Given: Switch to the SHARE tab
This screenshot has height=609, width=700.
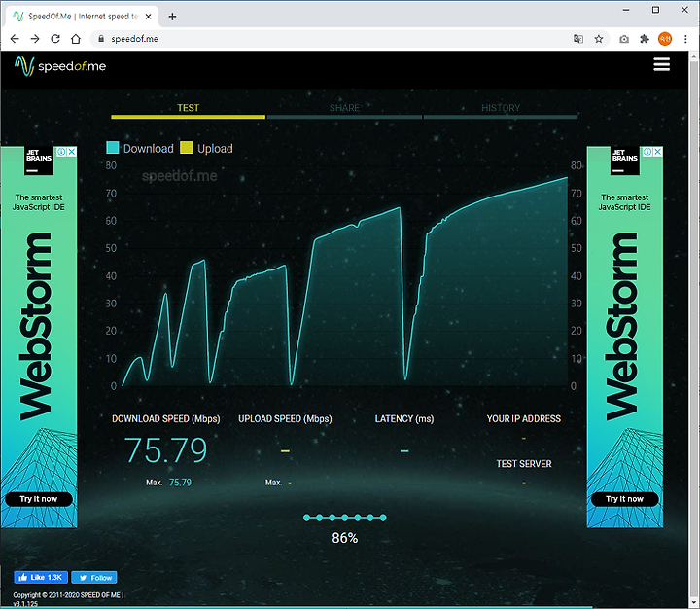Looking at the screenshot, I should [x=344, y=110].
